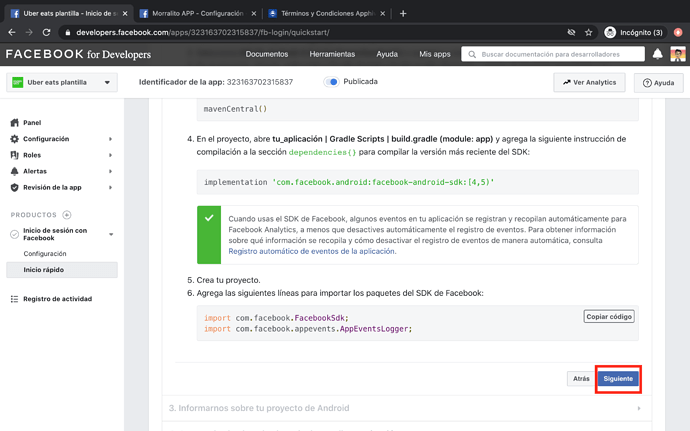Screen dimensions: 690x431
Task: Click the notifications bell icon
Action: (x=657, y=54)
